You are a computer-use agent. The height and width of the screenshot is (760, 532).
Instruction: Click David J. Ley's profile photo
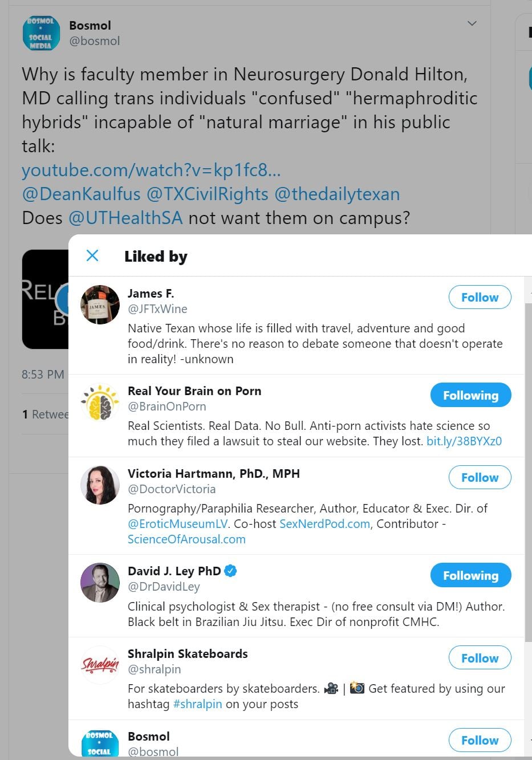[100, 582]
